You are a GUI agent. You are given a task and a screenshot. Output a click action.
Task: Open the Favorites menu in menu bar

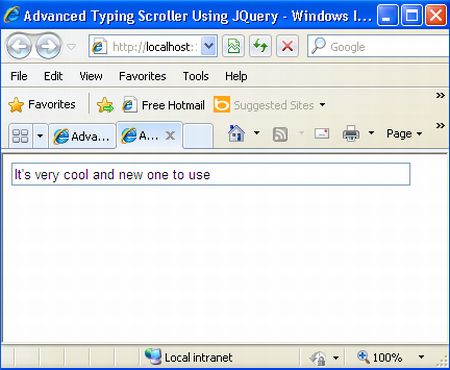pyautogui.click(x=142, y=76)
